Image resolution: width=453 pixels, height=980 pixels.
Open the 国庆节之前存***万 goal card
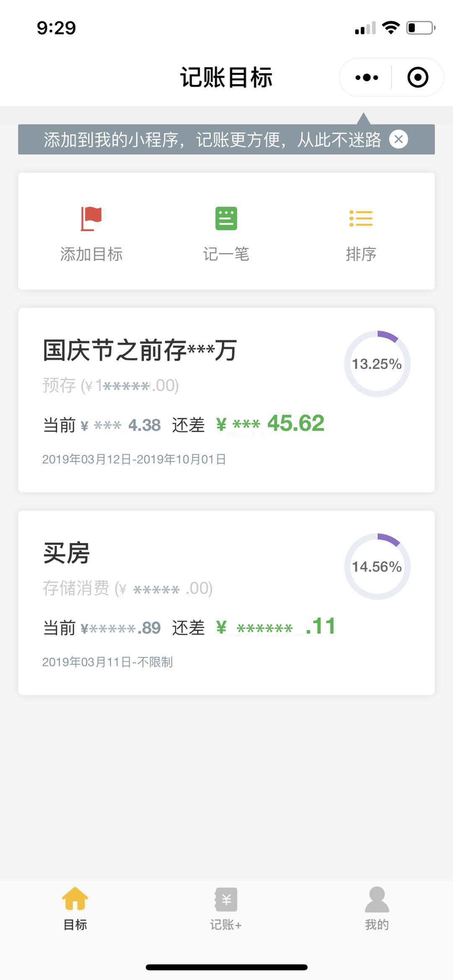tap(226, 400)
